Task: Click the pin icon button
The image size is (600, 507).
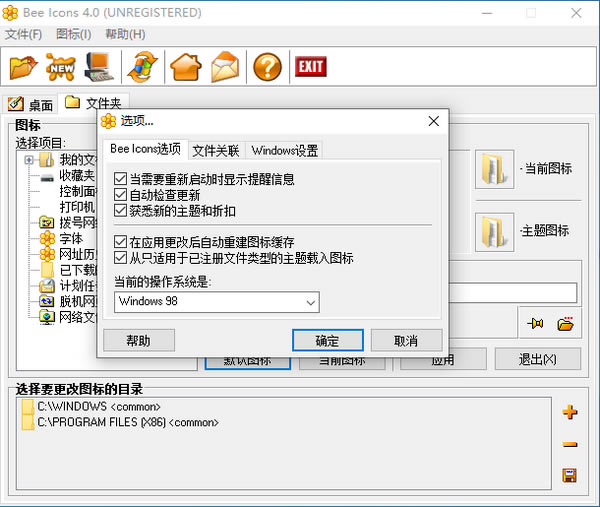Action: click(535, 324)
